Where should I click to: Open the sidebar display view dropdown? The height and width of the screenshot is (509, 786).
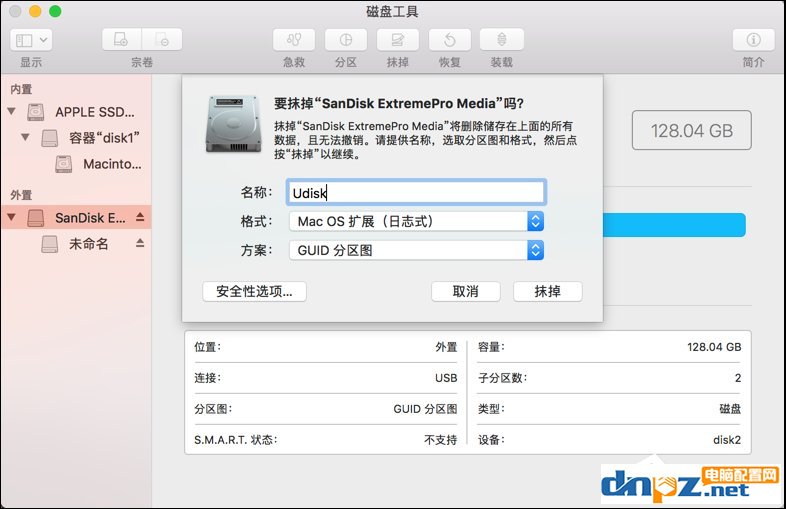(x=31, y=40)
